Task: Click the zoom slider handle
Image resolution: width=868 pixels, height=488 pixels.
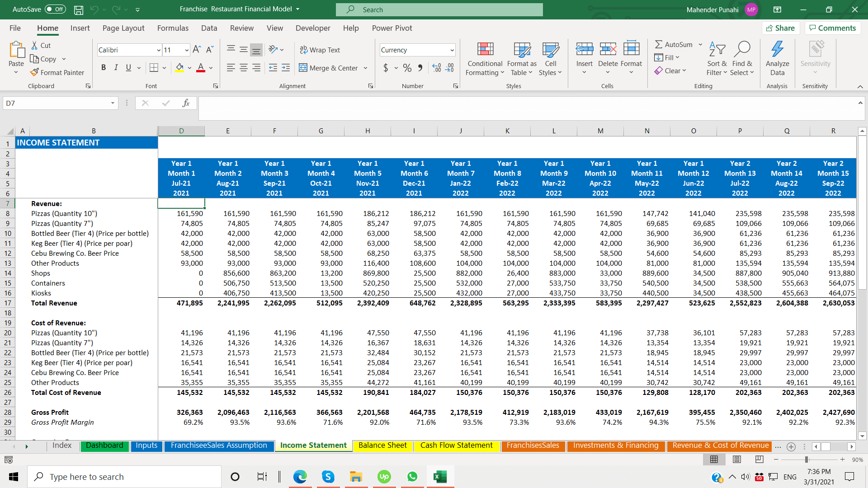Action: pyautogui.click(x=807, y=460)
